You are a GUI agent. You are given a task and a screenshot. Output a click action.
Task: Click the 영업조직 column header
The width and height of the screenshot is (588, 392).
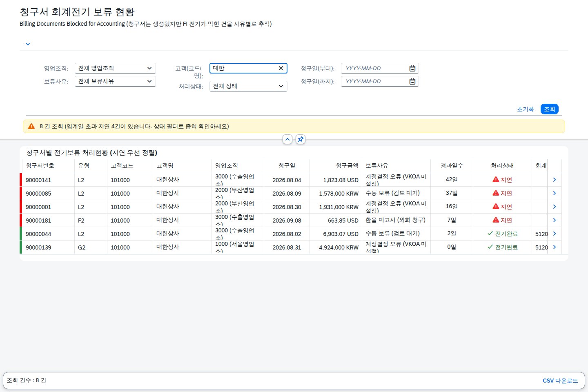pos(238,166)
